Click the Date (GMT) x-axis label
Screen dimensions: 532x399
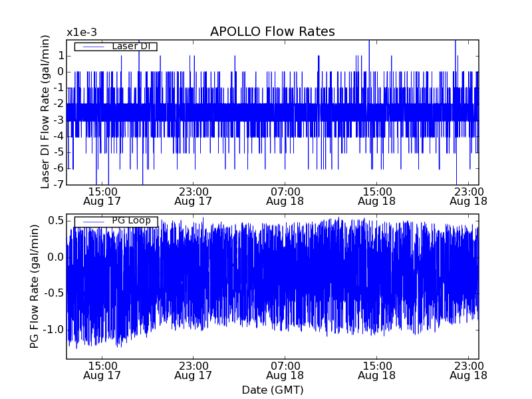273,390
